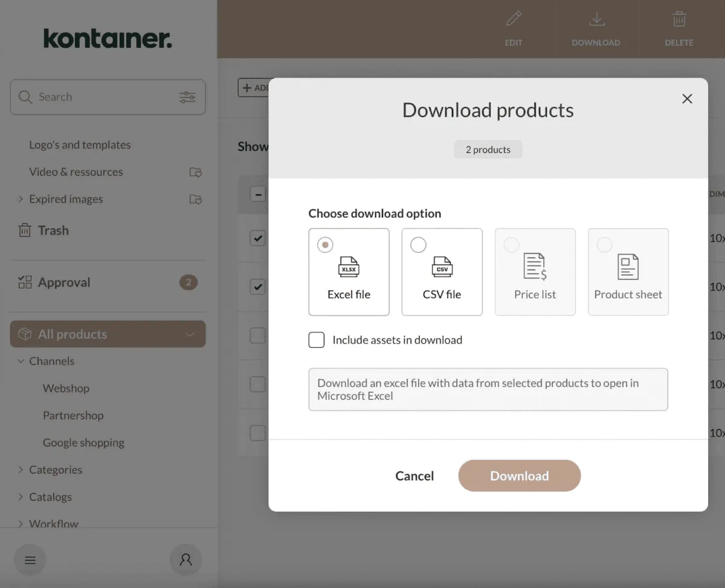Open the hamburger menu at sidebar bottom
725x588 pixels.
tap(30, 560)
